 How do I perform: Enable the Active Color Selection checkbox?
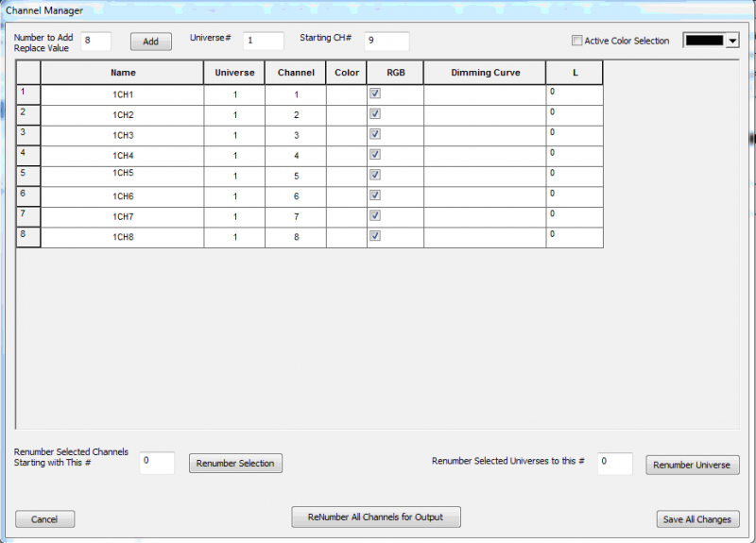coord(577,41)
